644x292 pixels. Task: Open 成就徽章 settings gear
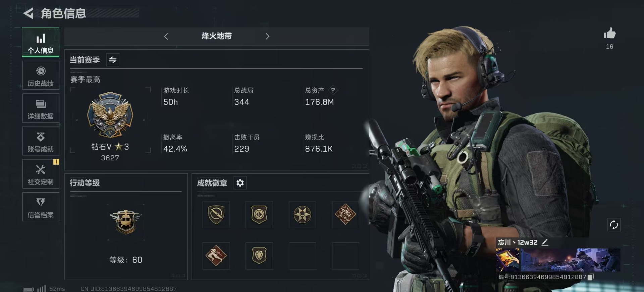(x=240, y=183)
